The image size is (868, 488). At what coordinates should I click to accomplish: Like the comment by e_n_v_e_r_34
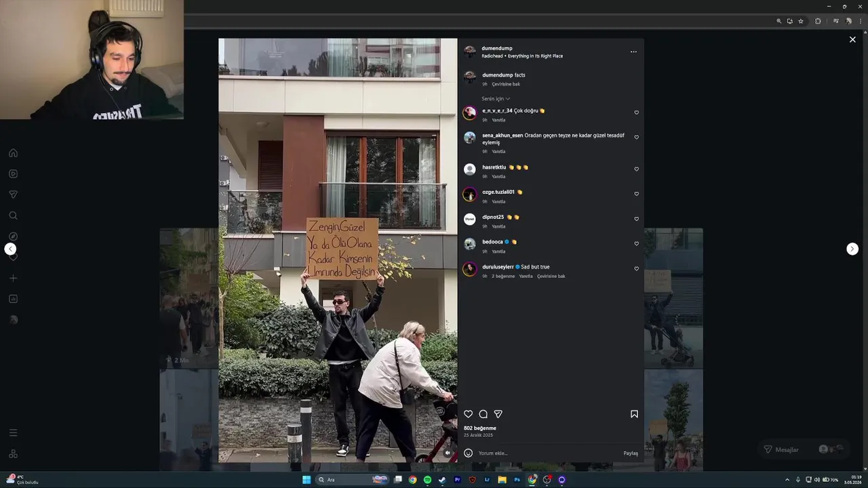[x=636, y=113]
